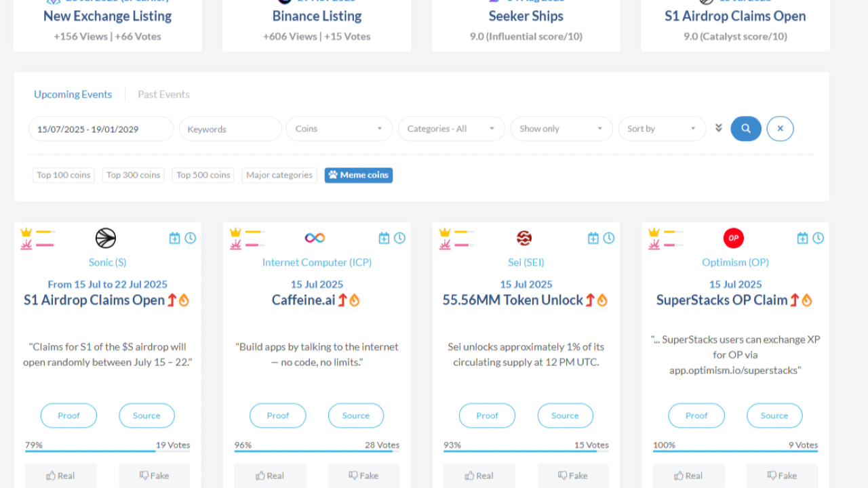Screen dimensions: 868x488
Task: Open Source for Sei Token Unlock
Action: point(566,415)
